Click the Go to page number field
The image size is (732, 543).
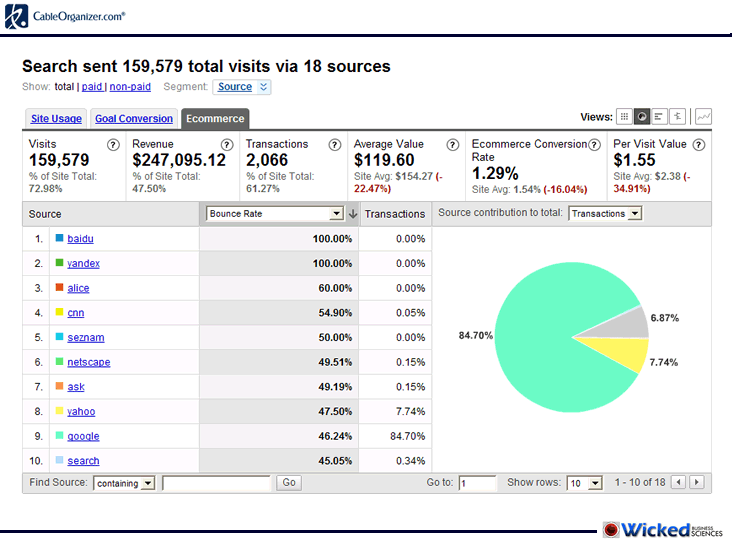(x=477, y=483)
